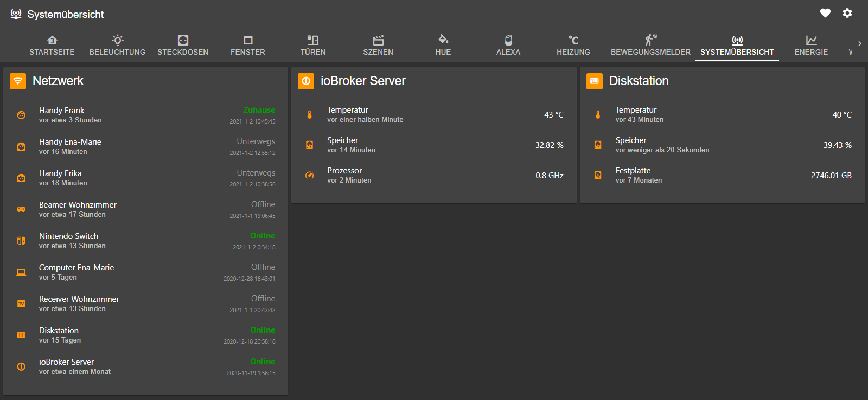Click the Computer Ena-Marie entry name
The image size is (868, 400).
click(x=76, y=268)
